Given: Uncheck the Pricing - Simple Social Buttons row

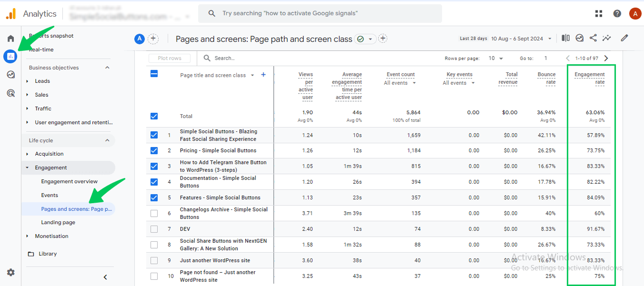Looking at the screenshot, I should coord(154,150).
